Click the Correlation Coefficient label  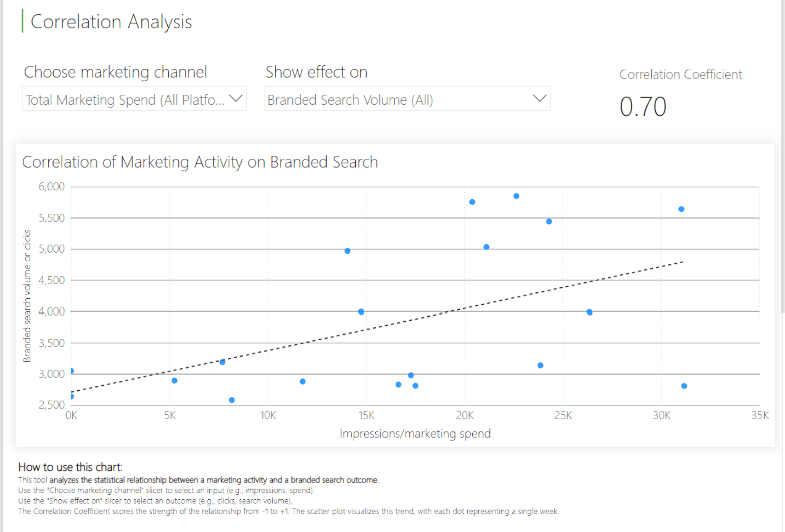coord(680,74)
